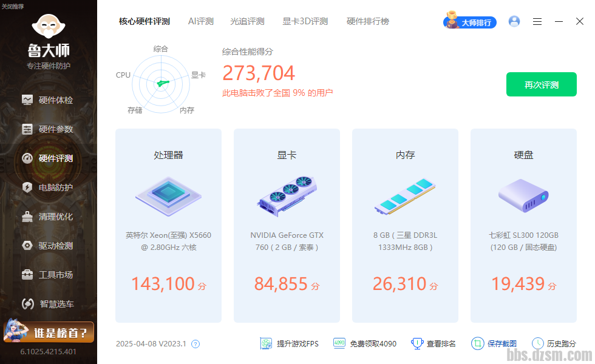Screen dimensions: 595x364
Task: Click the version info question mark icon
Action: coord(195,344)
